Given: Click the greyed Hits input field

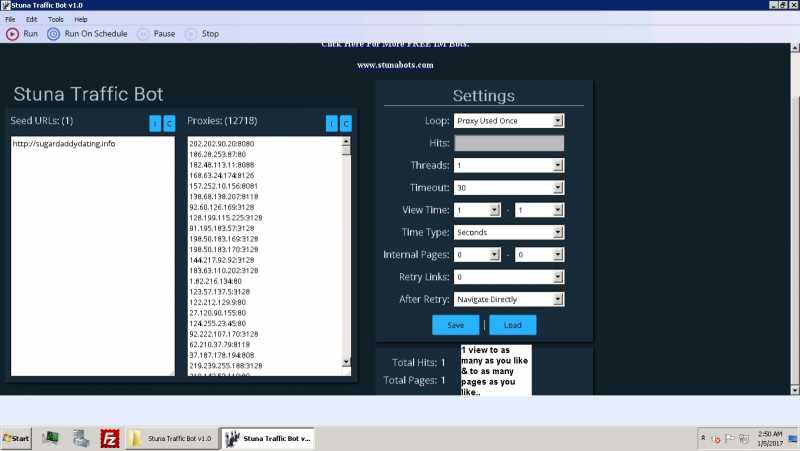Looking at the screenshot, I should click(509, 143).
